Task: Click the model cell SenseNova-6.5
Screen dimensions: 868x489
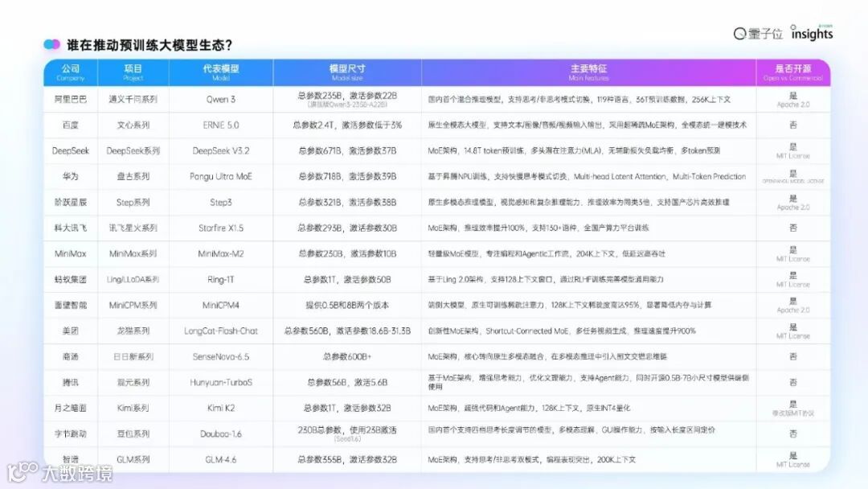Action: 221,356
